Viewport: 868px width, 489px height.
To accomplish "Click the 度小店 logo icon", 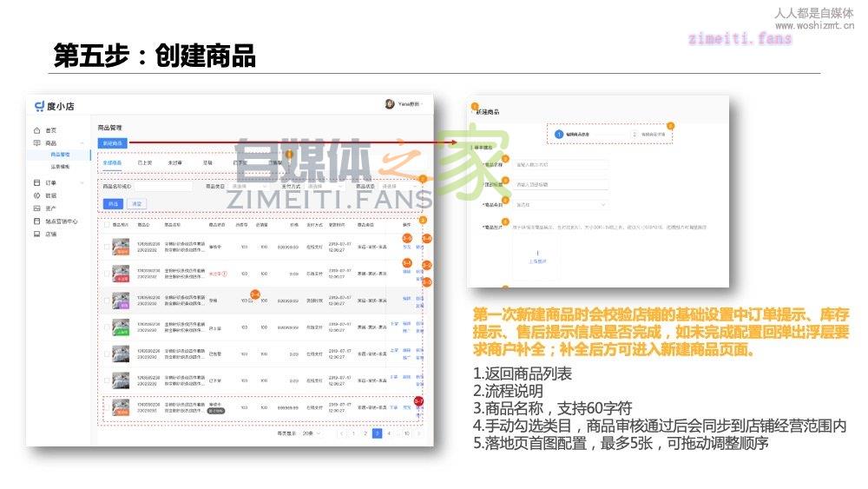I will pyautogui.click(x=39, y=107).
